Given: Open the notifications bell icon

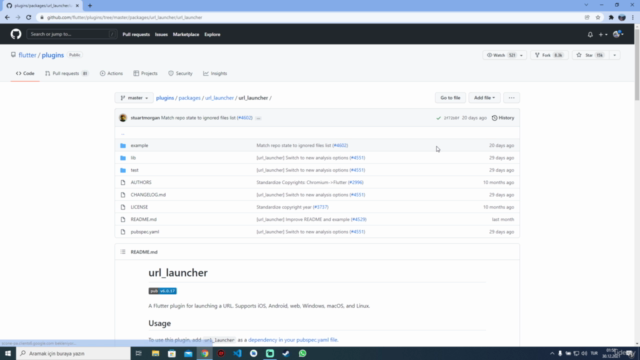Looking at the screenshot, I should point(590,35).
